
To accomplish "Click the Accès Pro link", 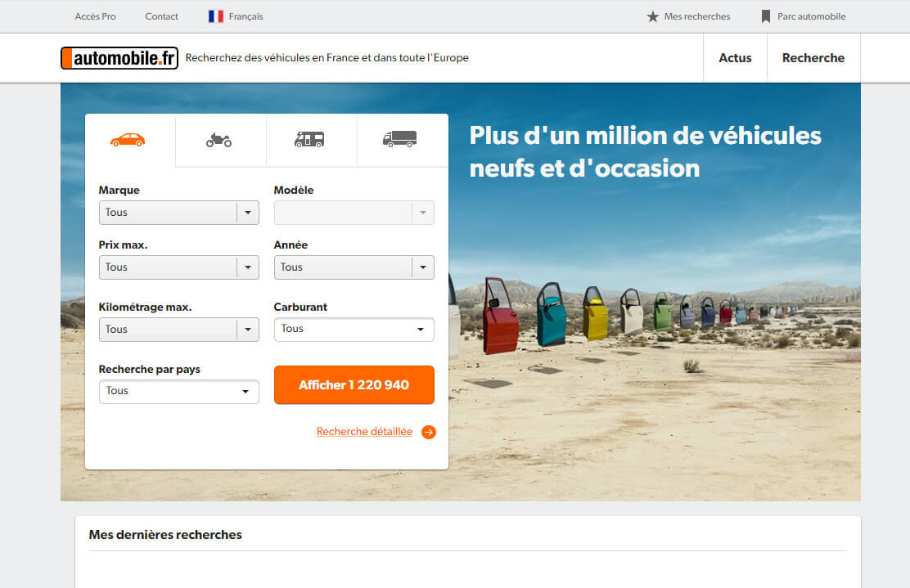I will coord(95,16).
